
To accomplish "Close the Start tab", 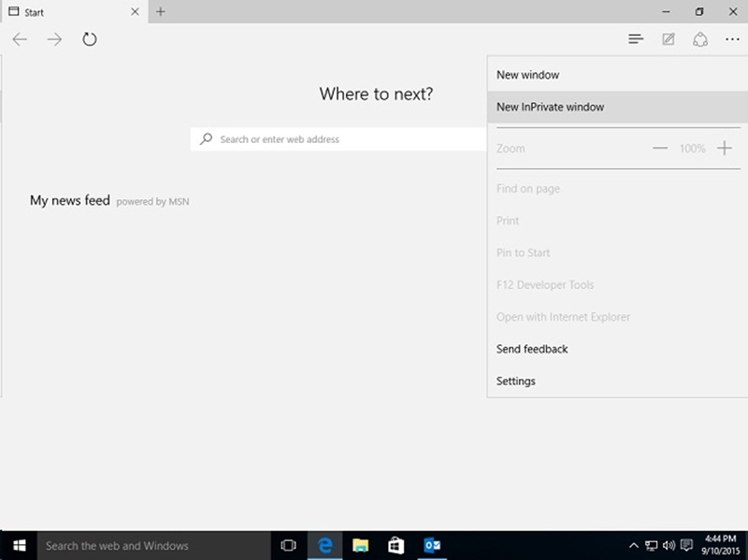I will pos(135,12).
